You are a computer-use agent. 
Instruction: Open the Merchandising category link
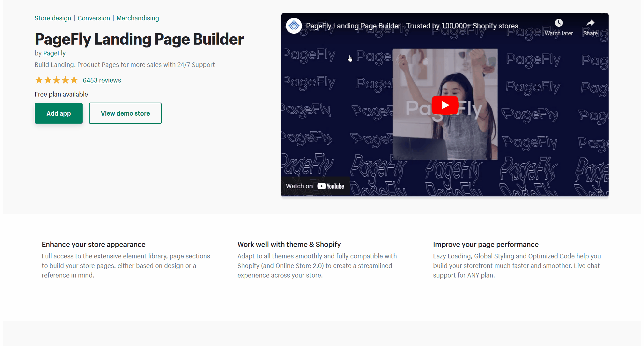pyautogui.click(x=138, y=18)
